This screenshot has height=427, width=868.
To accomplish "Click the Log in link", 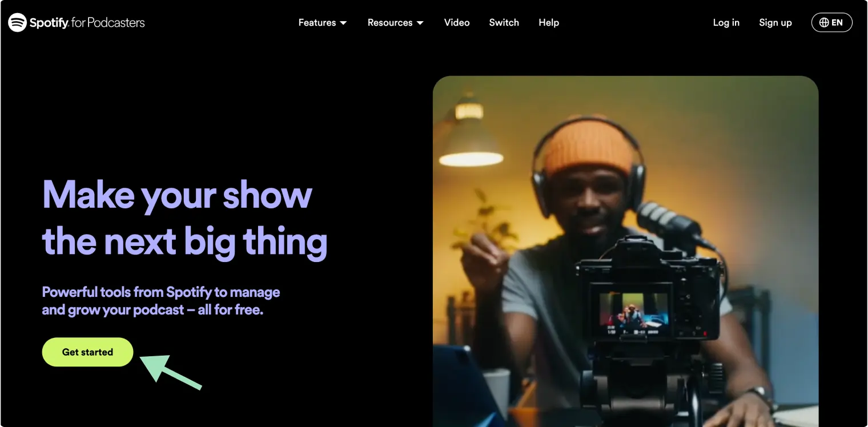I will pos(726,22).
